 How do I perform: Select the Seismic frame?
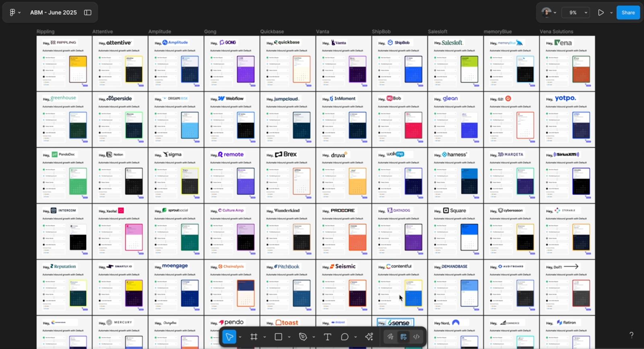point(344,287)
